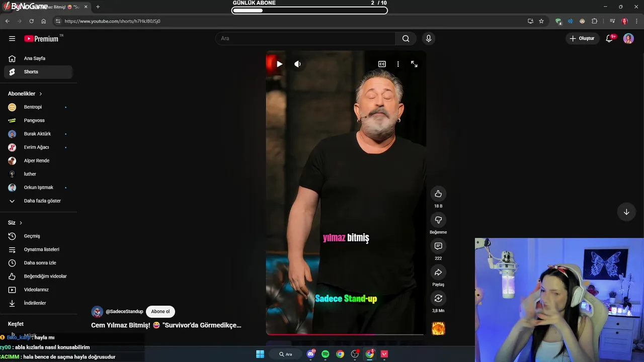The width and height of the screenshot is (644, 362).
Task: Open YouTube notifications bell
Action: click(609, 38)
